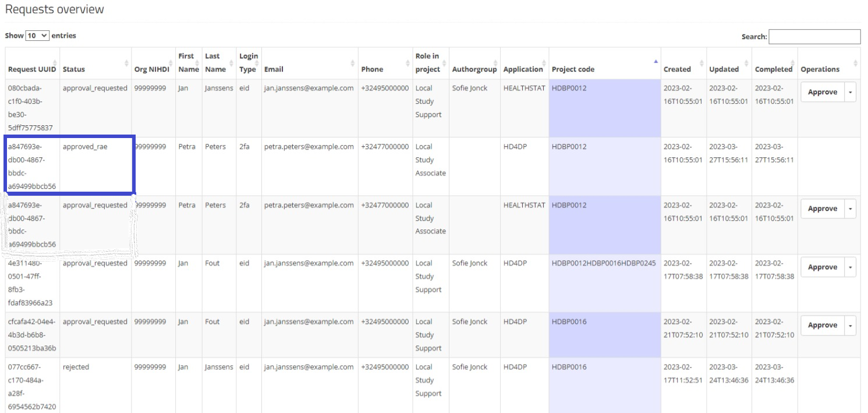Click into the Search input field
This screenshot has width=868, height=413.
click(814, 37)
